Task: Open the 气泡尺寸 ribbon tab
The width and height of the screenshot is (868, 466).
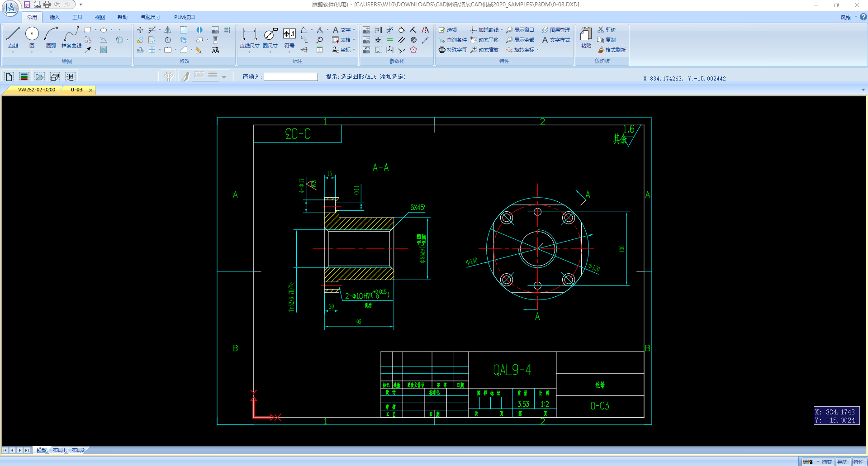Action: [150, 17]
